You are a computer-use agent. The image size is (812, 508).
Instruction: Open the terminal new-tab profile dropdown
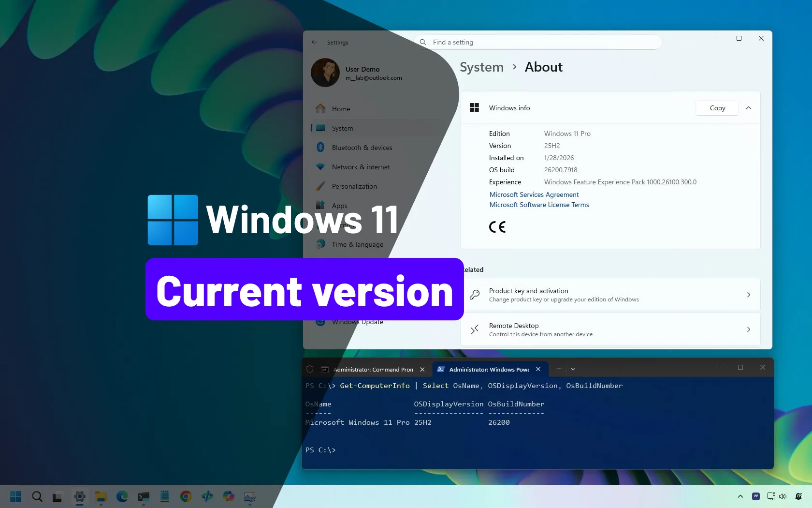click(x=573, y=369)
